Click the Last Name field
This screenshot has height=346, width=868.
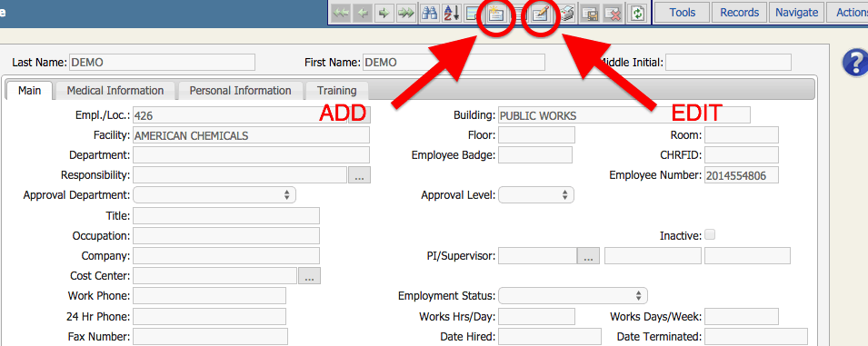pyautogui.click(x=162, y=63)
